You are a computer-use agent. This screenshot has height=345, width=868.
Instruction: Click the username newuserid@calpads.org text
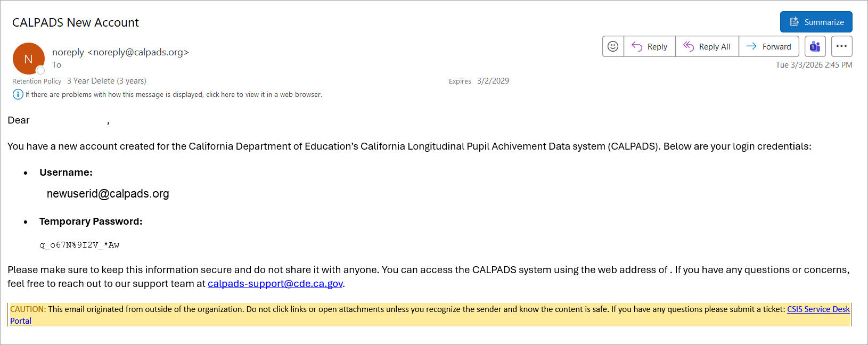[108, 194]
